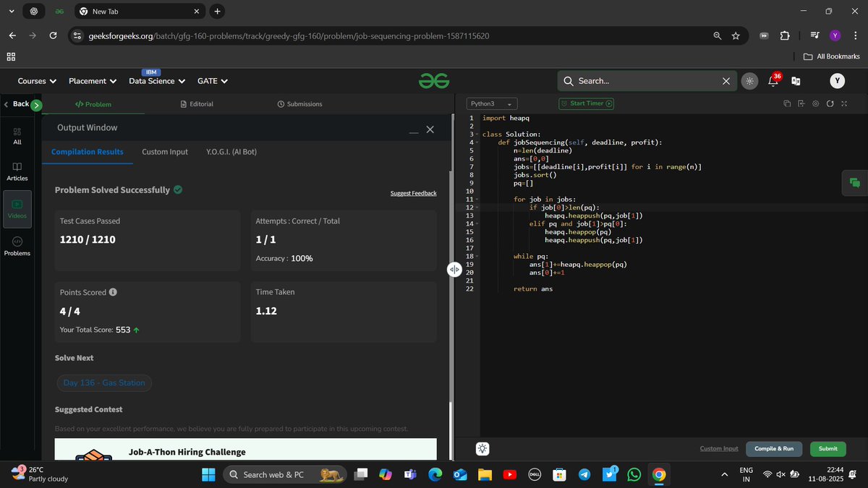The width and height of the screenshot is (868, 488).
Task: Open Telegram from the taskbar
Action: click(x=584, y=474)
